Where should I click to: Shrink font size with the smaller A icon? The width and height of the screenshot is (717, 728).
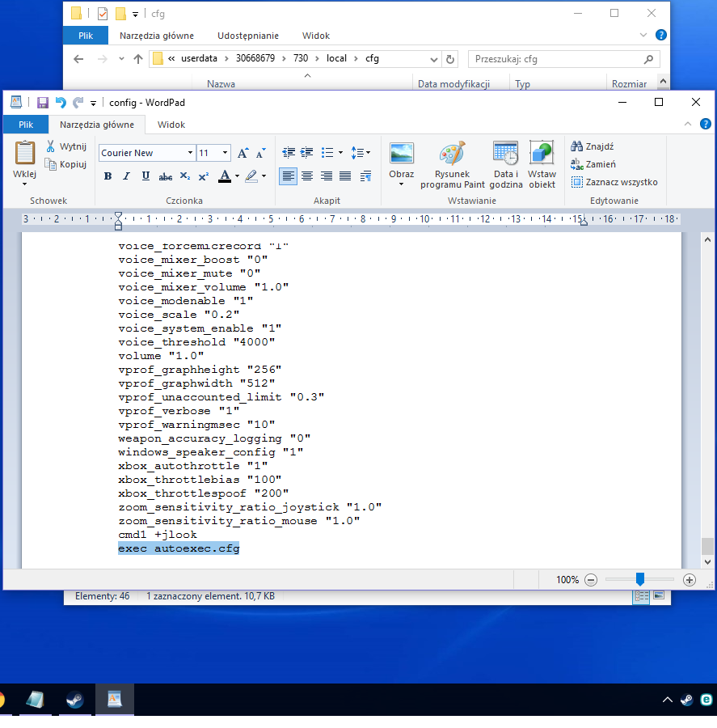(261, 153)
